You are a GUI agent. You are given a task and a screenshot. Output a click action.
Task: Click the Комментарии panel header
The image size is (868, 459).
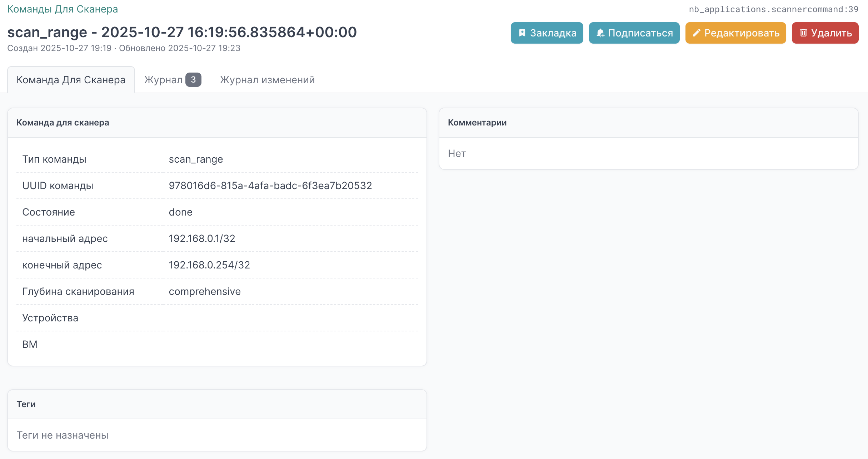tap(477, 123)
